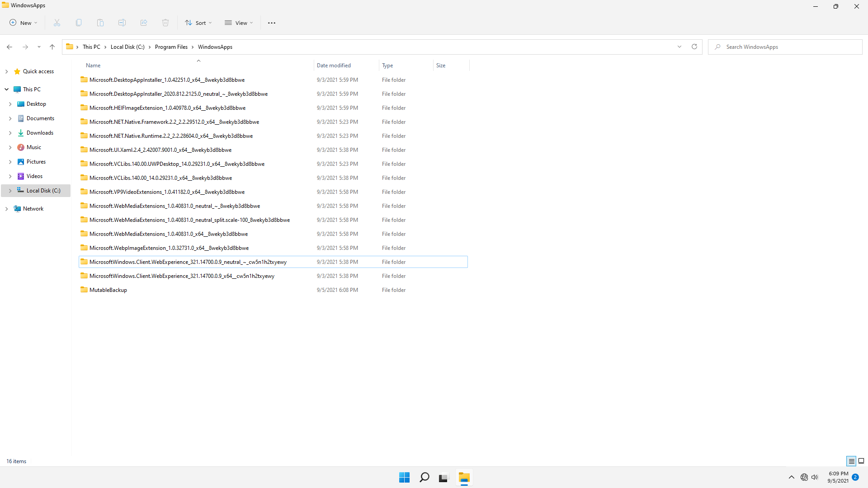Click Local Disk (C:) breadcrumb
Image resolution: width=868 pixels, height=488 pixels.
(x=127, y=47)
